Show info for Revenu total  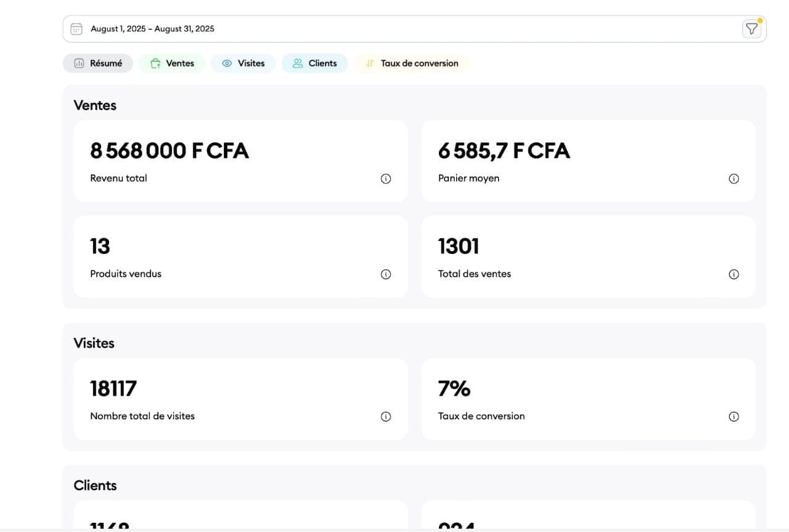click(386, 179)
